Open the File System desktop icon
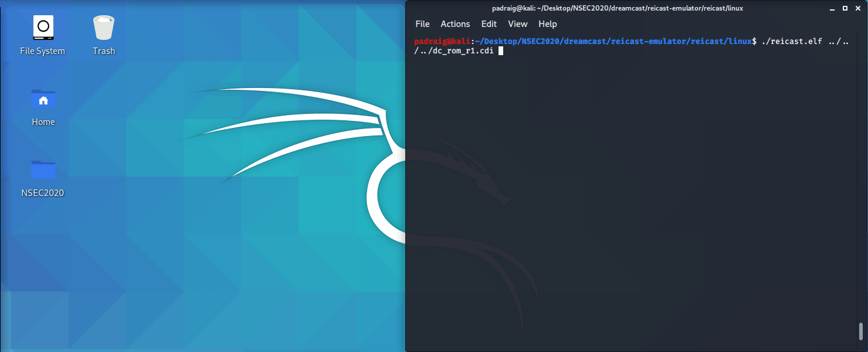Image resolution: width=868 pixels, height=352 pixels. coord(43,27)
